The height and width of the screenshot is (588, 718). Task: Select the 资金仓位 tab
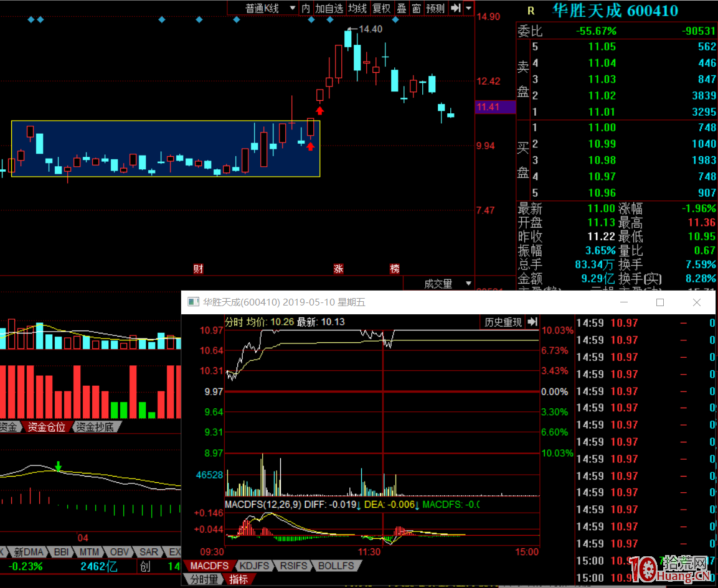tap(46, 427)
